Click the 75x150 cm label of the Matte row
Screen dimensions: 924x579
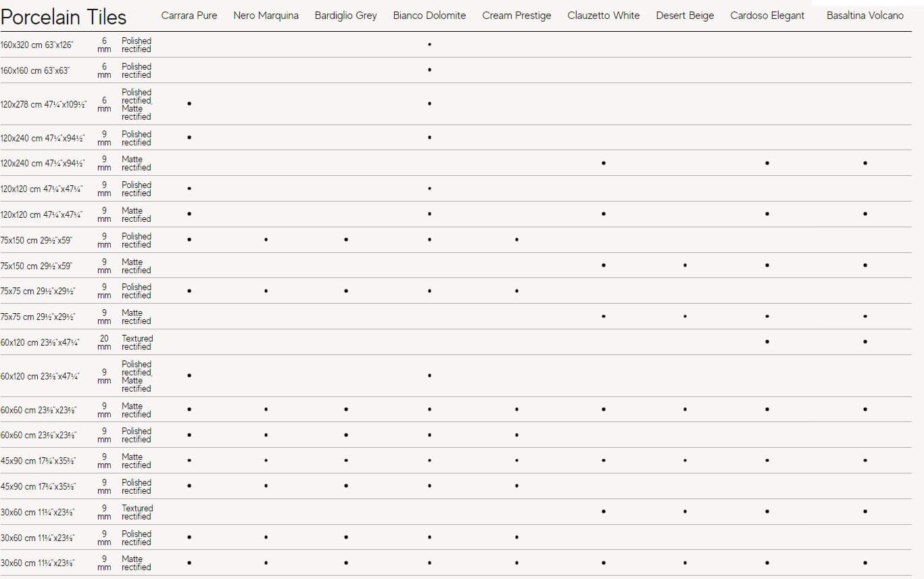point(36,266)
